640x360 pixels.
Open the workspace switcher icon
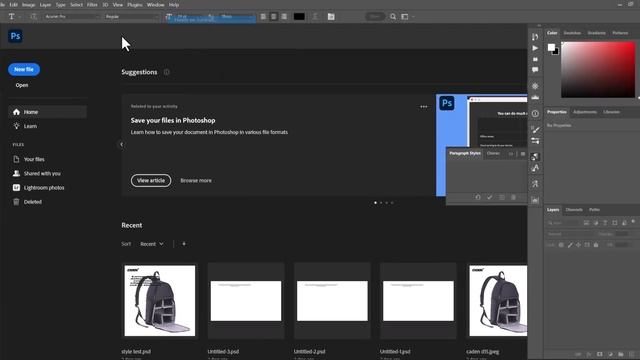click(x=405, y=17)
